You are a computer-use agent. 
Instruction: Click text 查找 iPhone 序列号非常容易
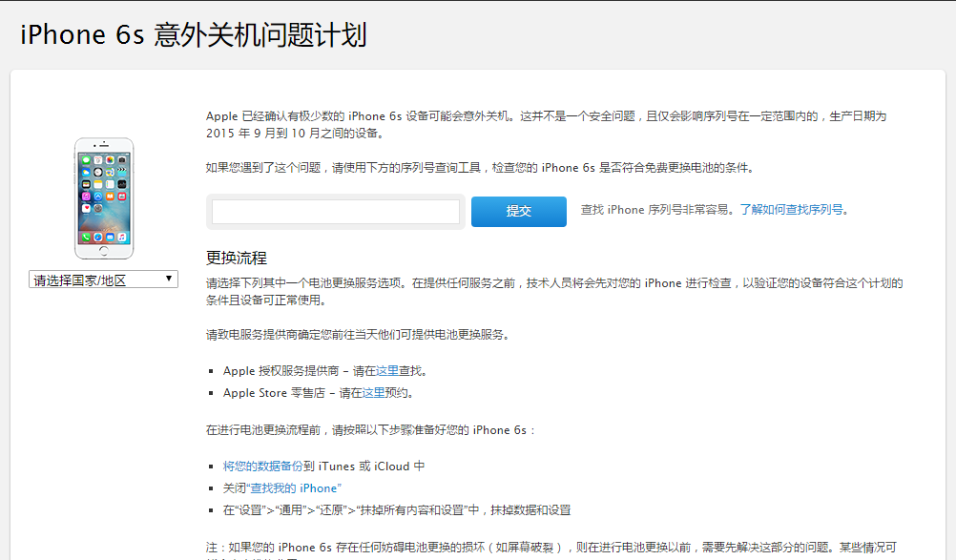[655, 210]
